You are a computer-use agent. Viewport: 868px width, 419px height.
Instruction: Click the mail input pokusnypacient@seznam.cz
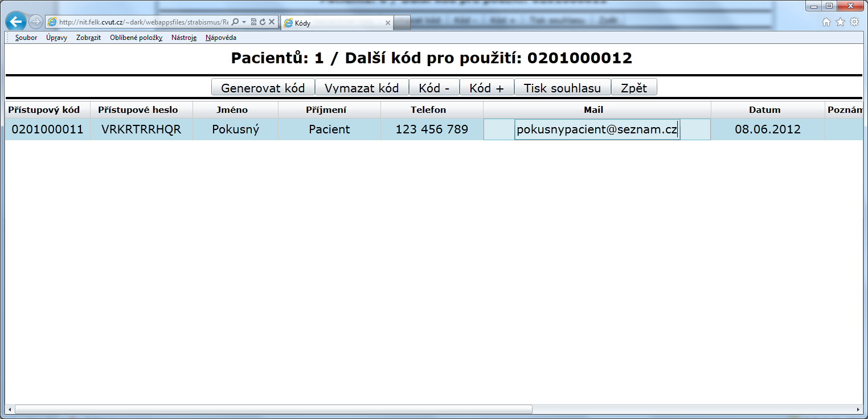tap(597, 129)
